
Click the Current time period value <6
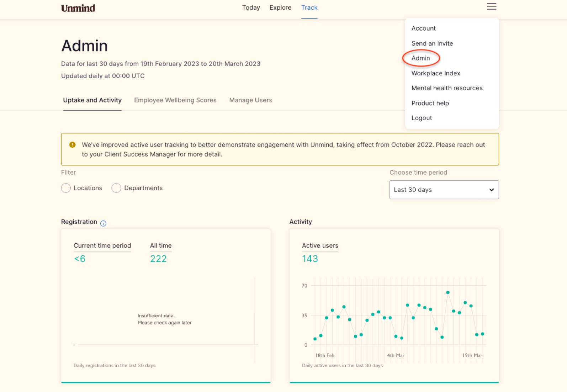pyautogui.click(x=79, y=259)
